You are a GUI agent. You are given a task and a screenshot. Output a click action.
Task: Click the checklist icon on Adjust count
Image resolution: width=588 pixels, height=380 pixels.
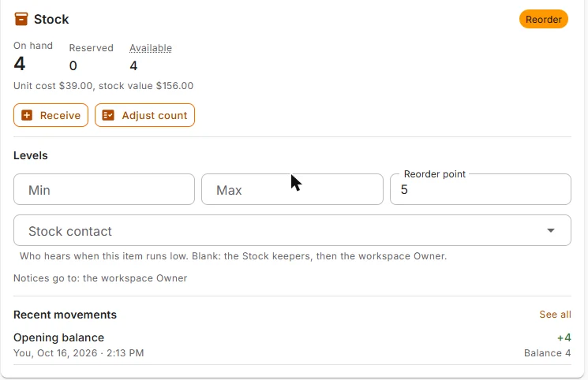pyautogui.click(x=108, y=115)
